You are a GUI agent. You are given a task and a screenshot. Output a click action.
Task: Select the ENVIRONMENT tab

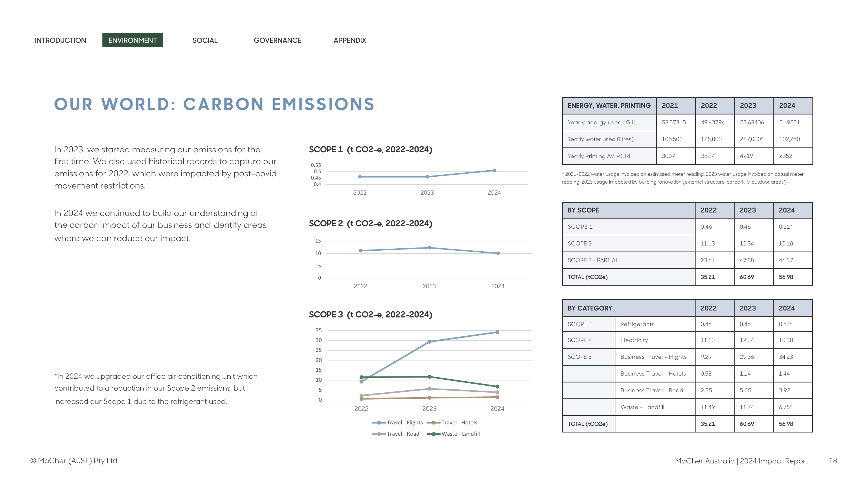[x=133, y=40]
